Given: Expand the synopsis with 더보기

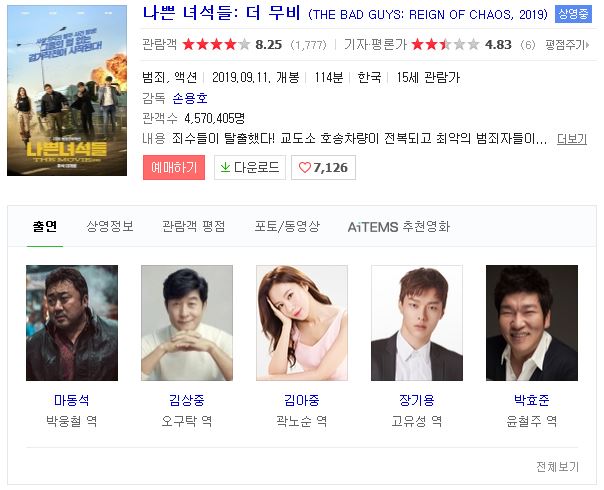Looking at the screenshot, I should point(572,139).
